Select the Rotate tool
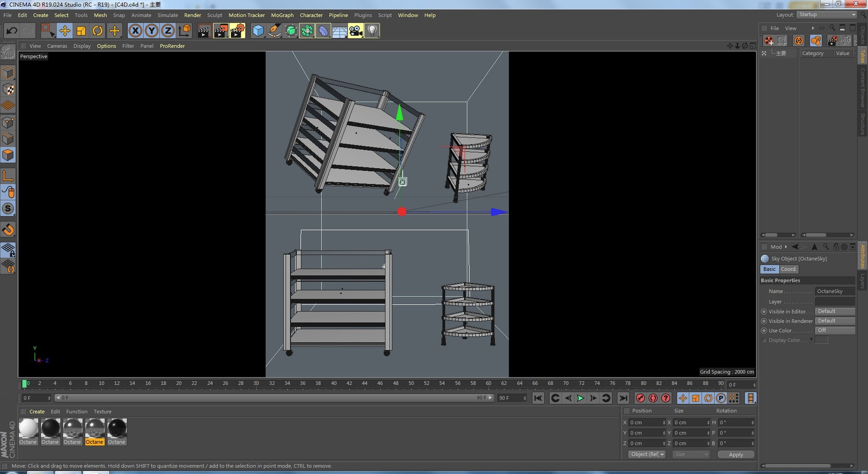 97,31
